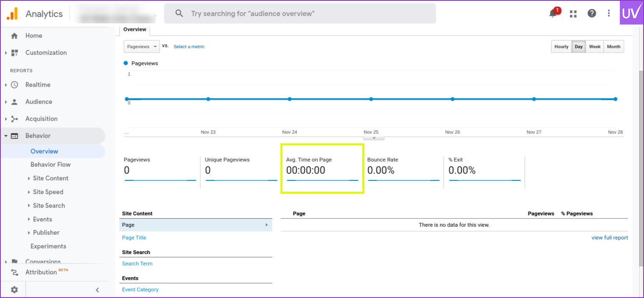Viewport: 644px width, 298px height.
Task: Click the view full report link
Action: [x=610, y=238]
